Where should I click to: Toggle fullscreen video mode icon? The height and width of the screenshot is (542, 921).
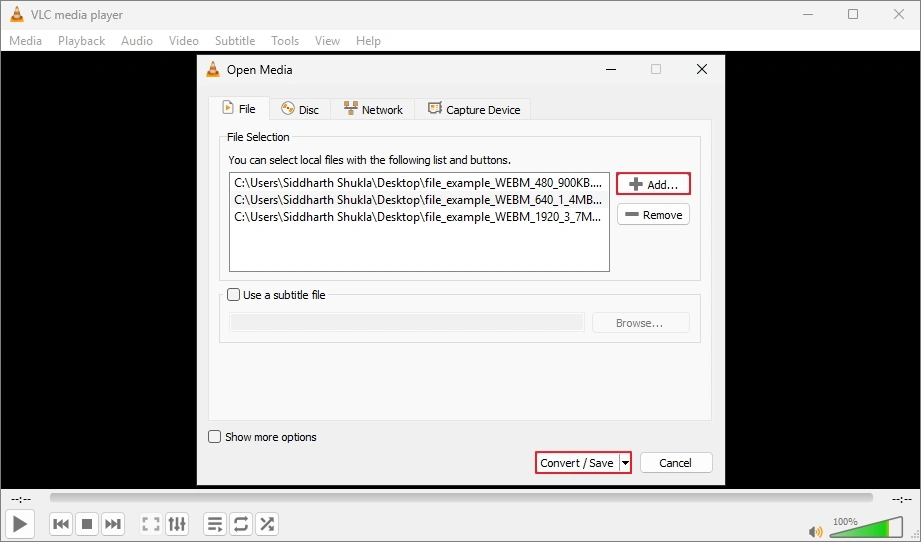point(151,524)
